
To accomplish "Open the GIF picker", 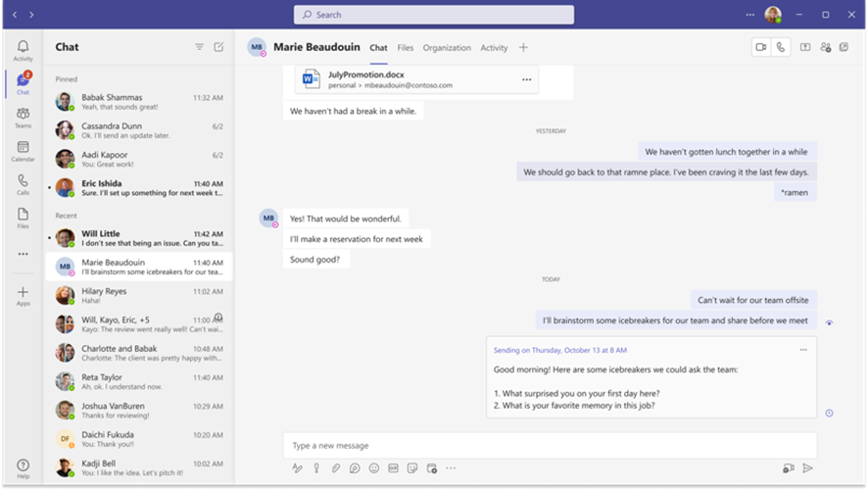I will (393, 468).
